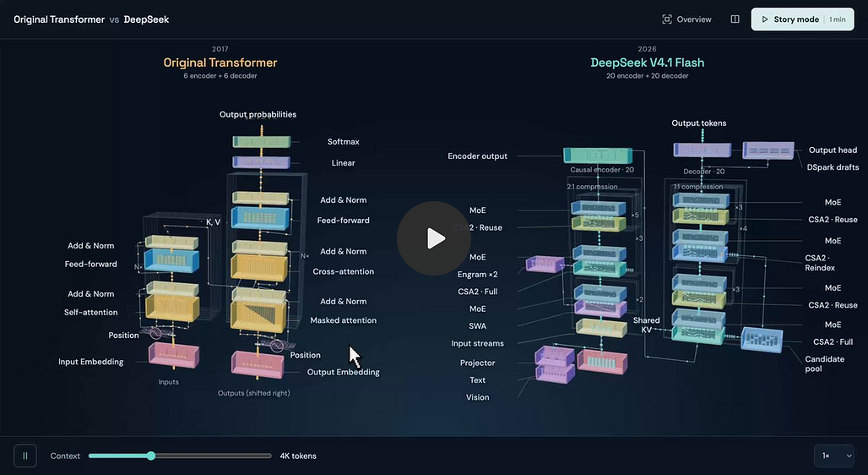Image resolution: width=868 pixels, height=475 pixels.
Task: Select the teal Encoder output block
Action: 598,156
